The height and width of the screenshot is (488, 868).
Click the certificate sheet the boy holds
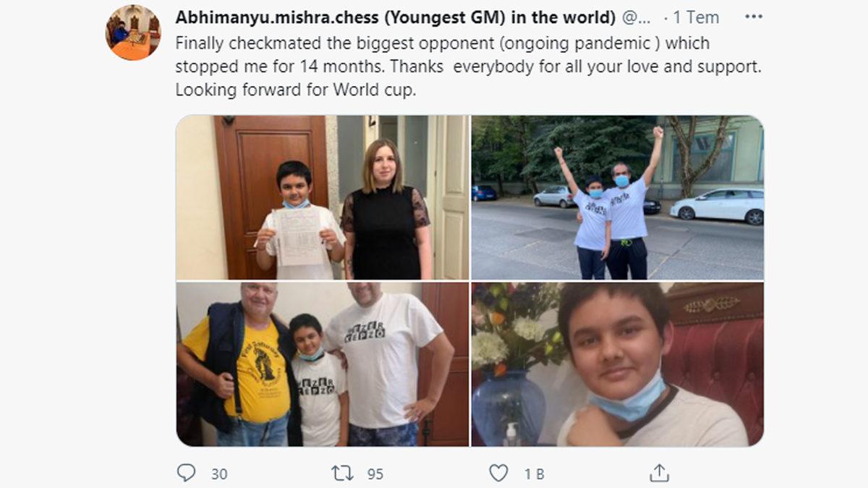click(x=299, y=236)
